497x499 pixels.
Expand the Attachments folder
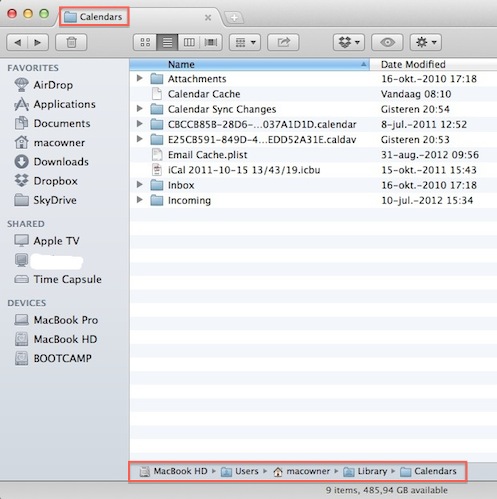140,78
